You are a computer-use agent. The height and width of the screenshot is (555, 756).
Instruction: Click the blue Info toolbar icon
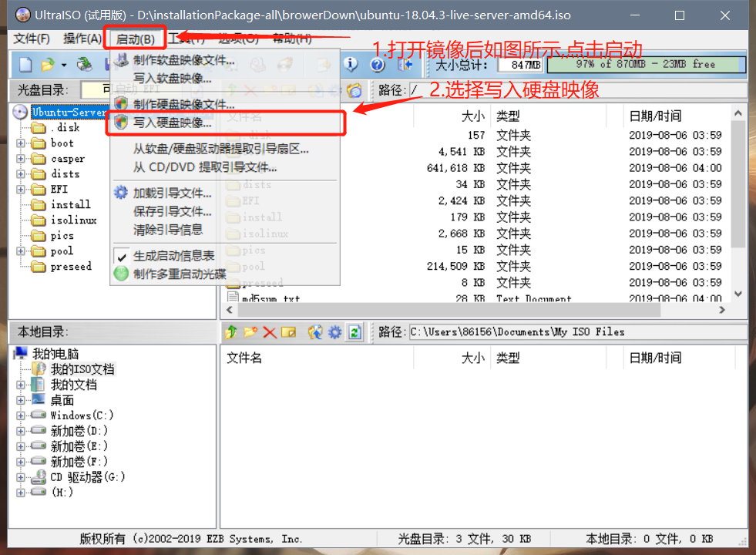351,64
